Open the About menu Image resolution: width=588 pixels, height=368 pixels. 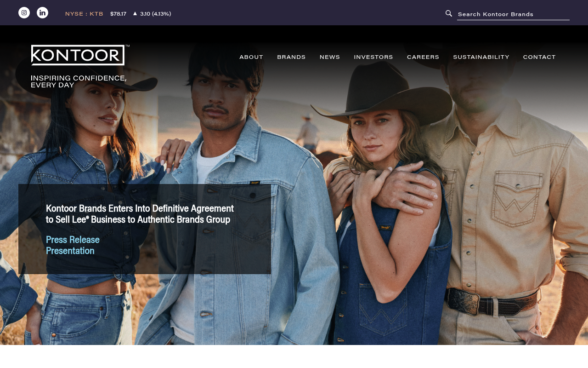click(251, 57)
